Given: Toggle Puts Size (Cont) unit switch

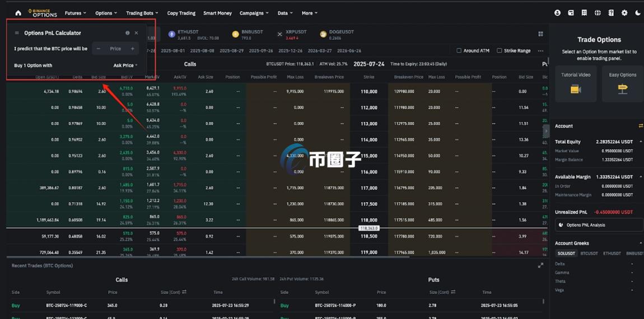Looking at the screenshot, I should 453,292.
